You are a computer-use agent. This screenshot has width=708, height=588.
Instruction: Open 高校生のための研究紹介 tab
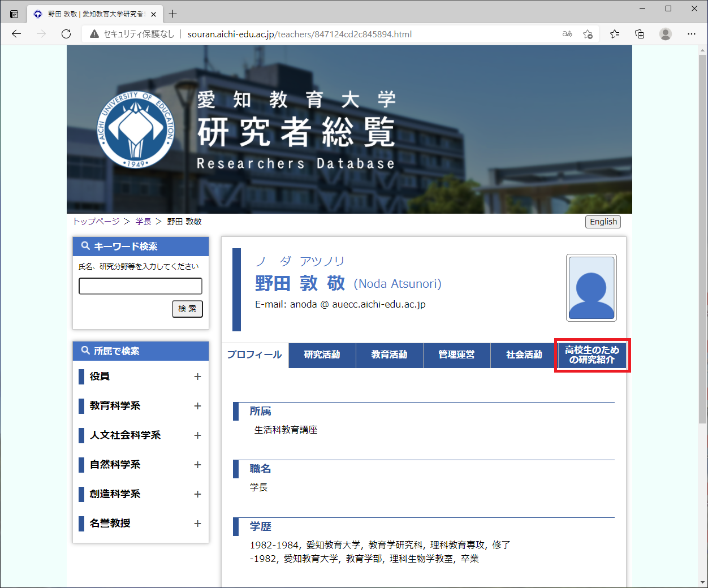[592, 355]
